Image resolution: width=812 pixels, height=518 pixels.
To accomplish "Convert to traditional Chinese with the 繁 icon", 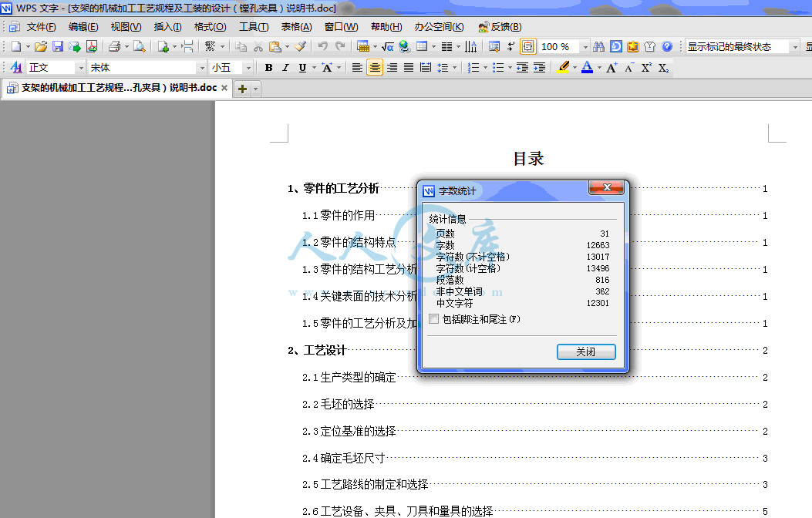I will coord(210,46).
